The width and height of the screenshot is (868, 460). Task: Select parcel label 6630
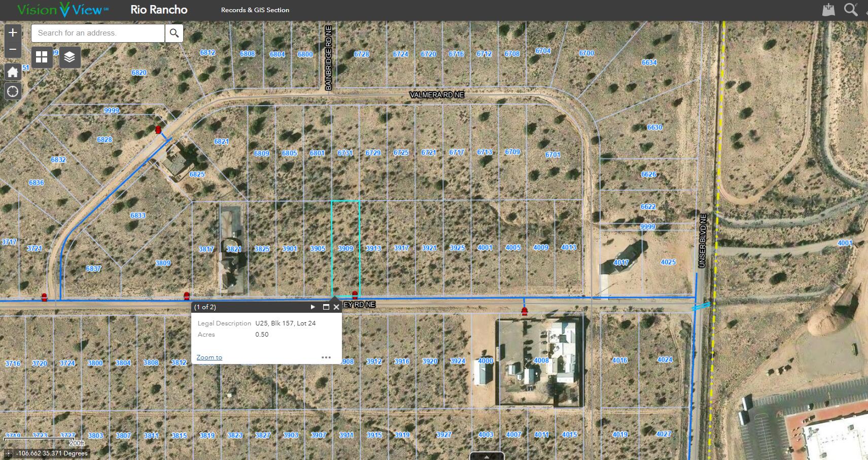[654, 127]
